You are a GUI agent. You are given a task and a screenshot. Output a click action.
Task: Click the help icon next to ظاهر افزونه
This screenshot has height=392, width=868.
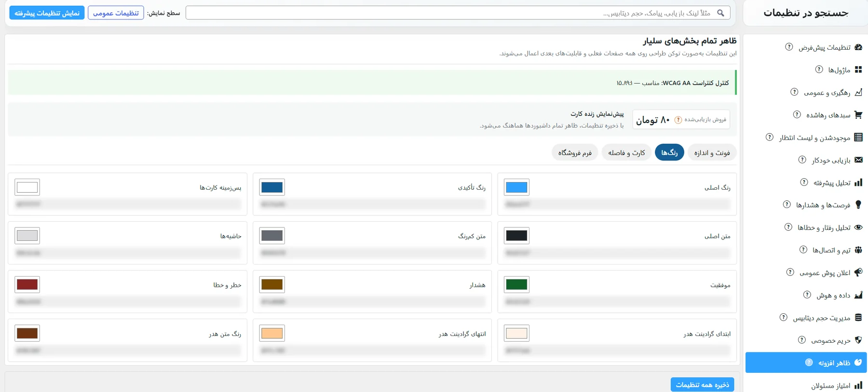click(x=809, y=363)
